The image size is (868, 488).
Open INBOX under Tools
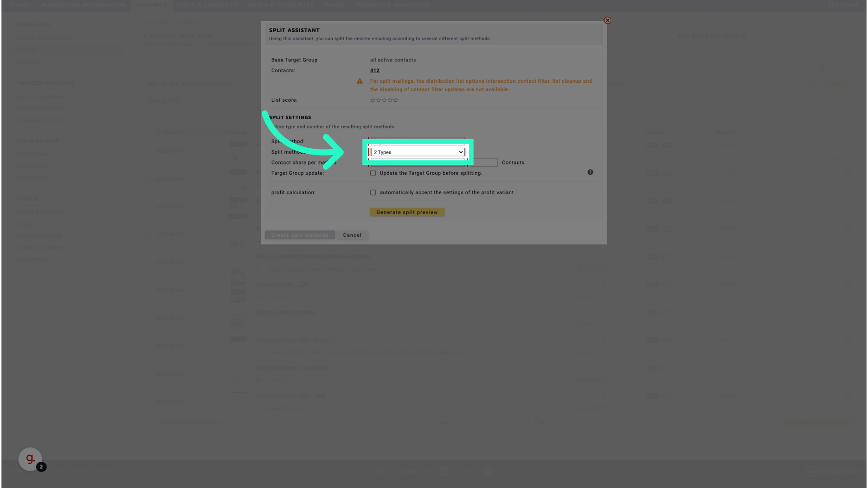(x=25, y=224)
